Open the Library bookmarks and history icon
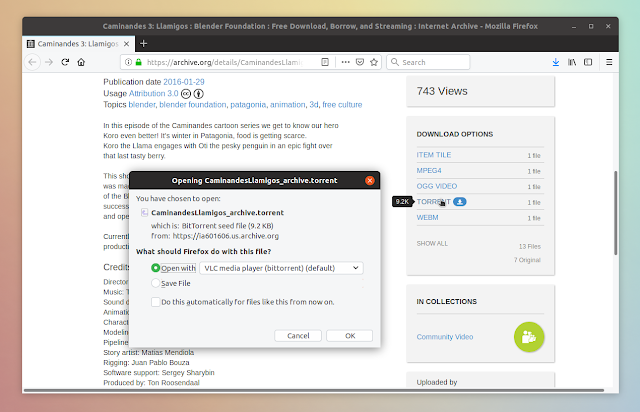Screen dimensions: 640x412 [x=572, y=62]
